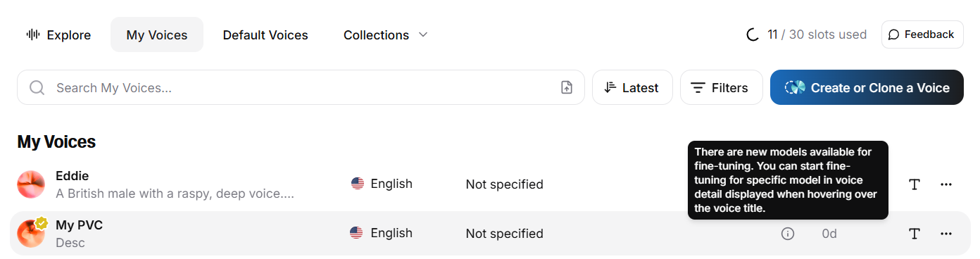Viewport: 980px width, 259px height.
Task: Open the three-dots menu for Eddie
Action: point(946,184)
